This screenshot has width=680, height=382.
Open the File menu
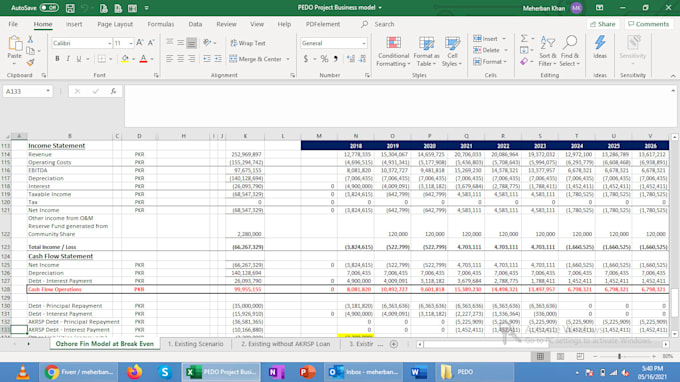pyautogui.click(x=13, y=24)
